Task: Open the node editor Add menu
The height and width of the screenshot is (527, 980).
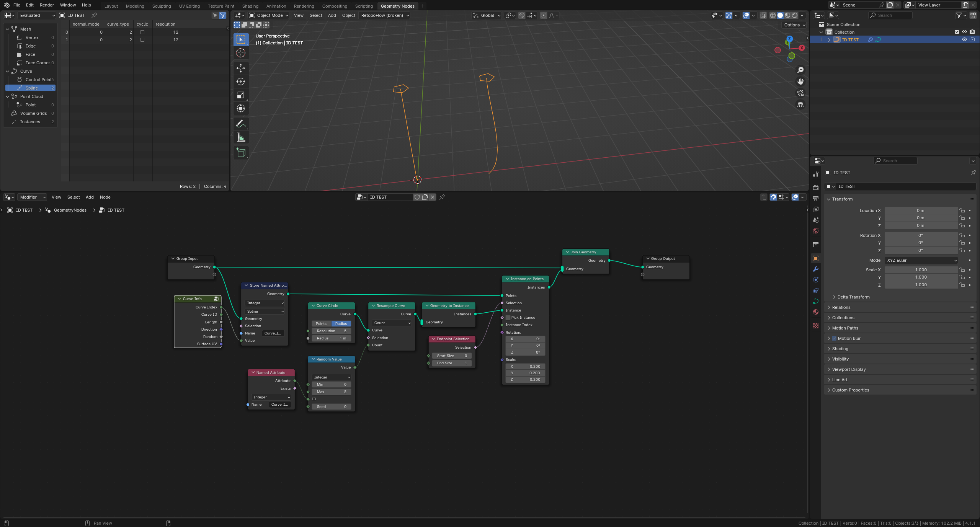Action: [x=90, y=197]
